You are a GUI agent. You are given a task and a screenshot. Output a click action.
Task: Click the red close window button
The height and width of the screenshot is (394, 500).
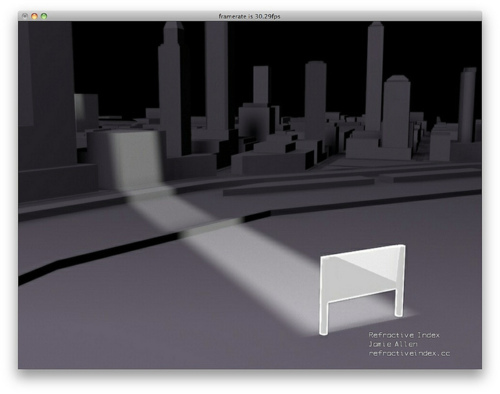tap(25, 16)
